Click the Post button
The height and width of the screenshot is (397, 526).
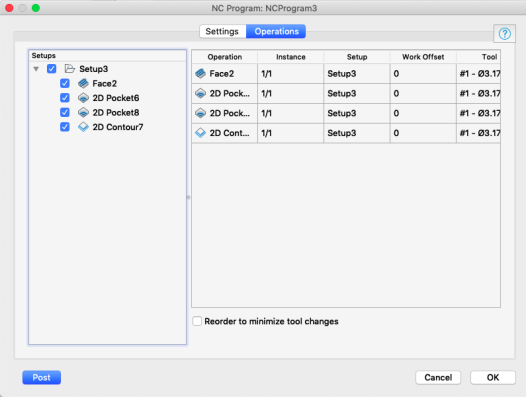point(42,378)
